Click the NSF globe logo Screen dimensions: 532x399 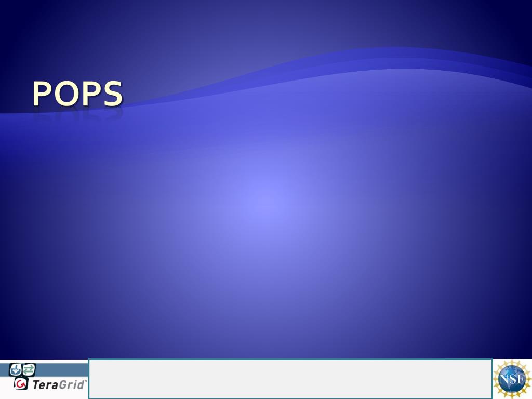tap(512, 379)
